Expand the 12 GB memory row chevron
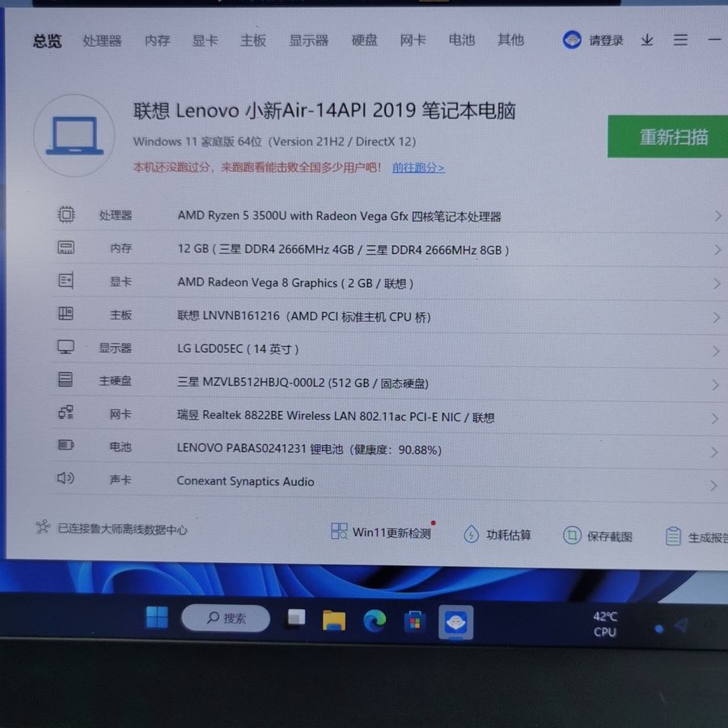The image size is (728, 728). (x=717, y=250)
